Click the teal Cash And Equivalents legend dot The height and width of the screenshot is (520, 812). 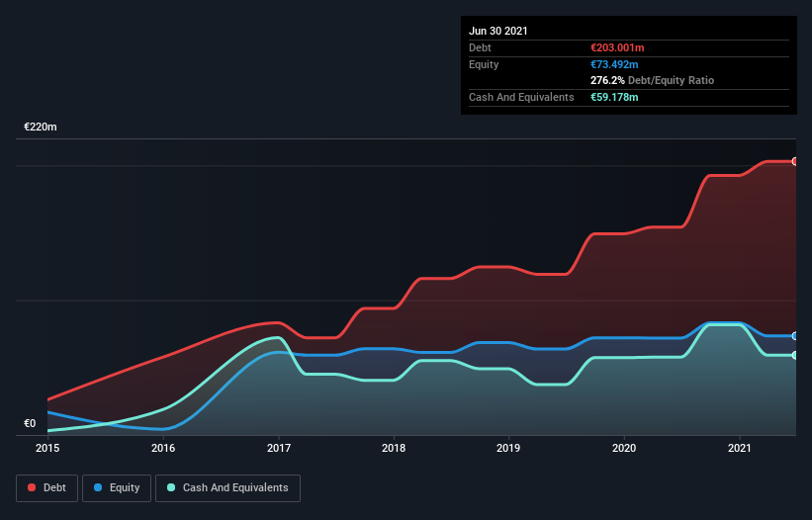[x=171, y=487]
